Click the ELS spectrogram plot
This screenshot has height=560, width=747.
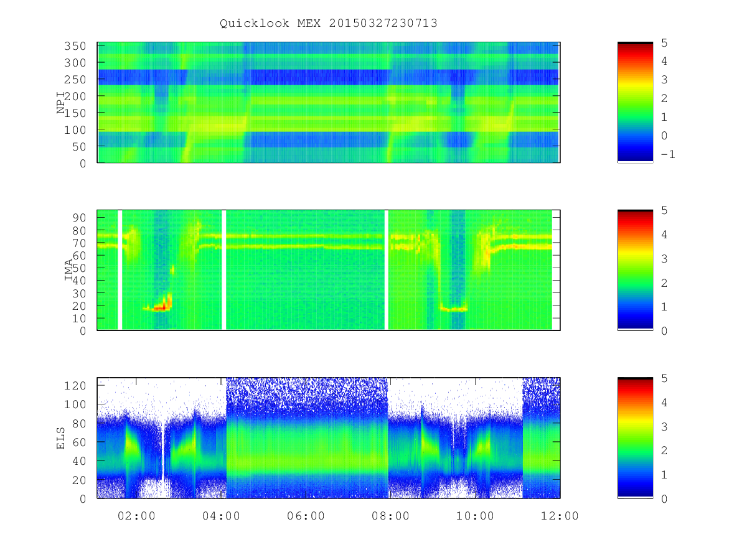click(x=329, y=438)
